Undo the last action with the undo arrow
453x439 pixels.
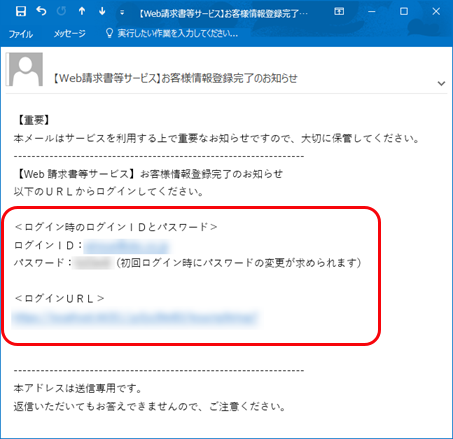pyautogui.click(x=41, y=12)
